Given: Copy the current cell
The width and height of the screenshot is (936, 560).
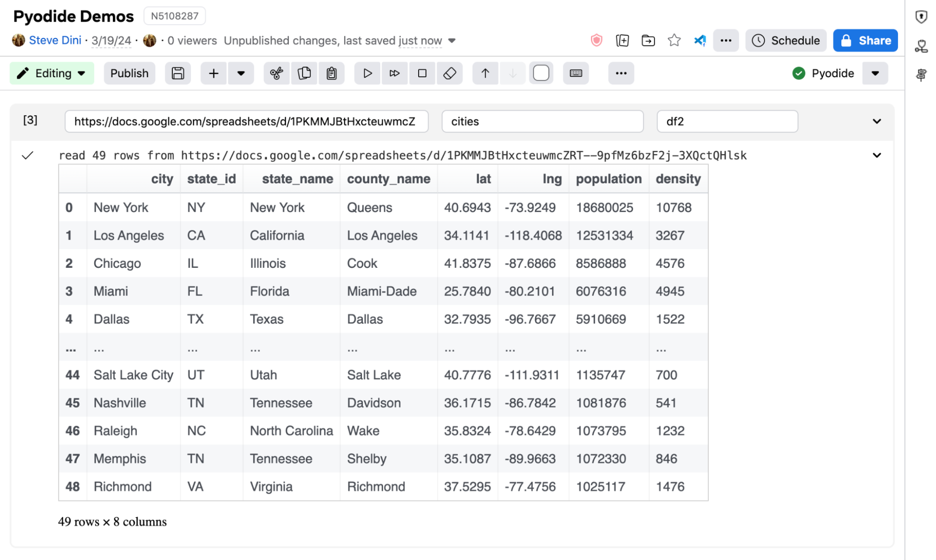Looking at the screenshot, I should [x=304, y=73].
